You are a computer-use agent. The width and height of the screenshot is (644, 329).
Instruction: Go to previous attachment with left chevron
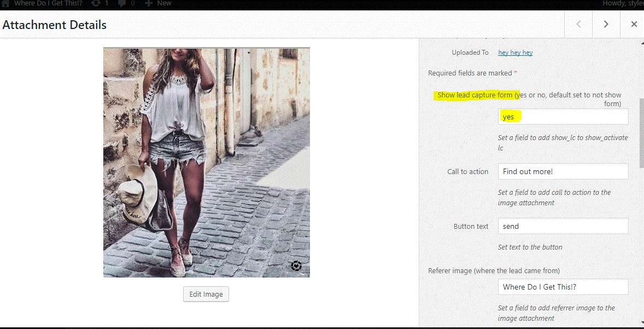click(578, 24)
